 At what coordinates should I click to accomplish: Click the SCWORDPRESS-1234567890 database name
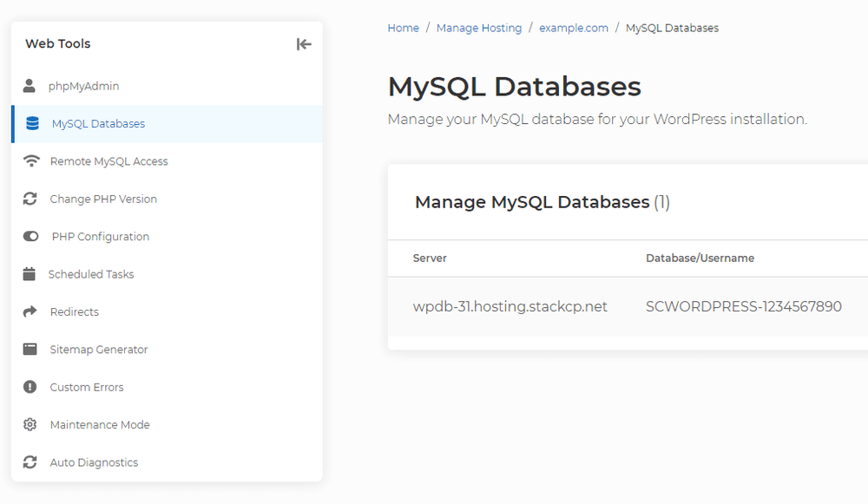point(743,306)
